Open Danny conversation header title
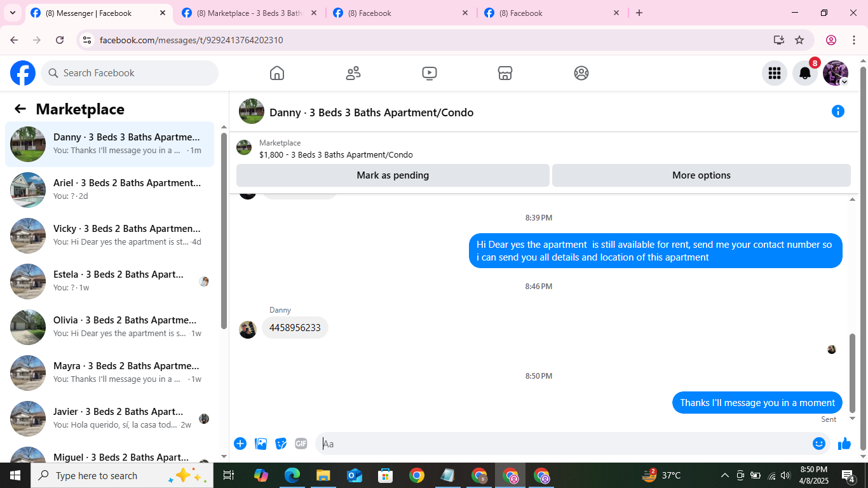 coord(372,112)
